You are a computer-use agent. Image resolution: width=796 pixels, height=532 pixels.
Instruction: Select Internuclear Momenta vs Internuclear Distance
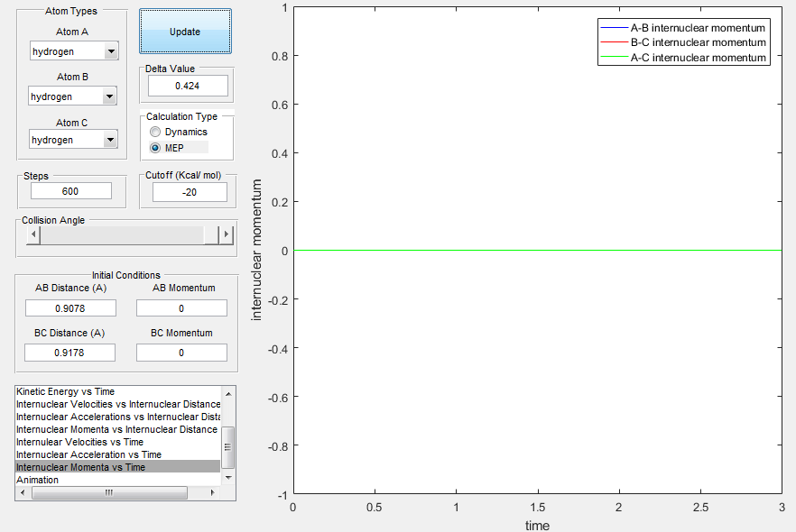pyautogui.click(x=116, y=429)
